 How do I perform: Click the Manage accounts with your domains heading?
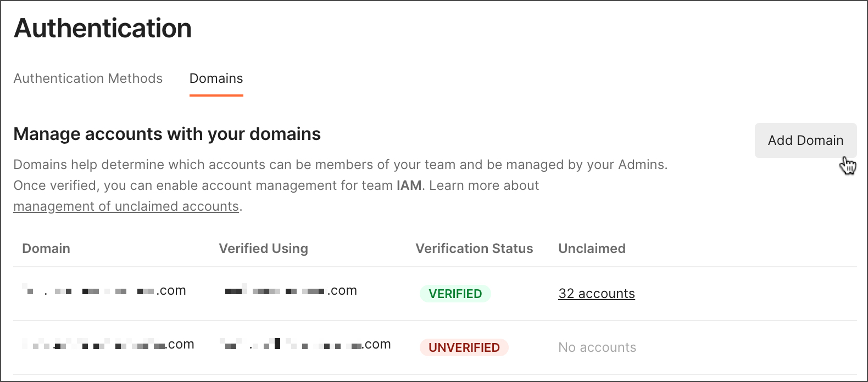click(167, 134)
